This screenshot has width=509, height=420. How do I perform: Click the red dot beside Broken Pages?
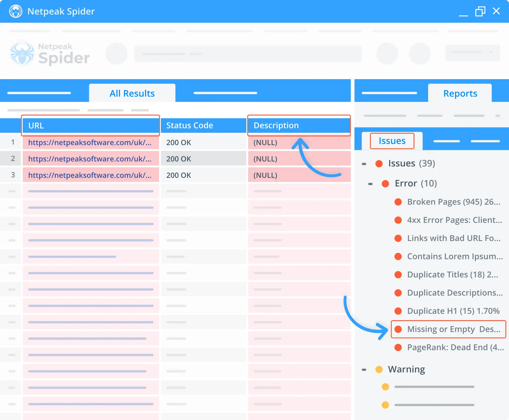click(398, 202)
